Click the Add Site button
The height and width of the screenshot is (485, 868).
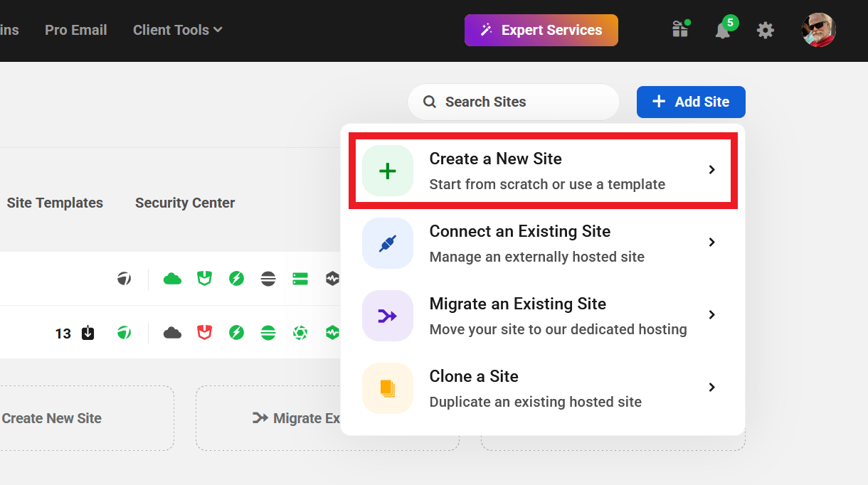click(690, 102)
